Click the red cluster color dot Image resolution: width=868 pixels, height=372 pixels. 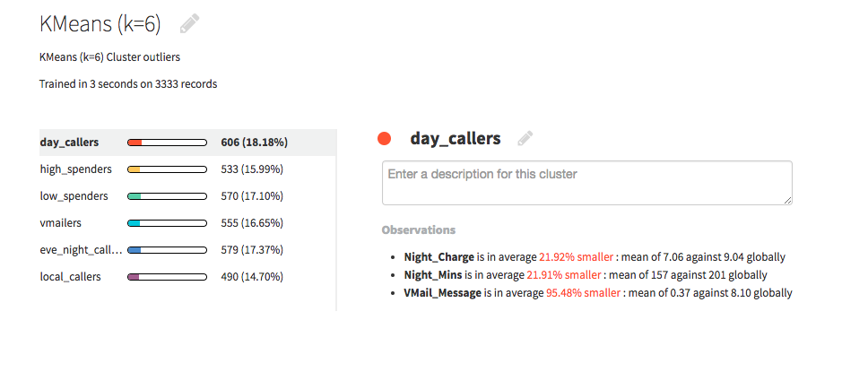point(384,138)
